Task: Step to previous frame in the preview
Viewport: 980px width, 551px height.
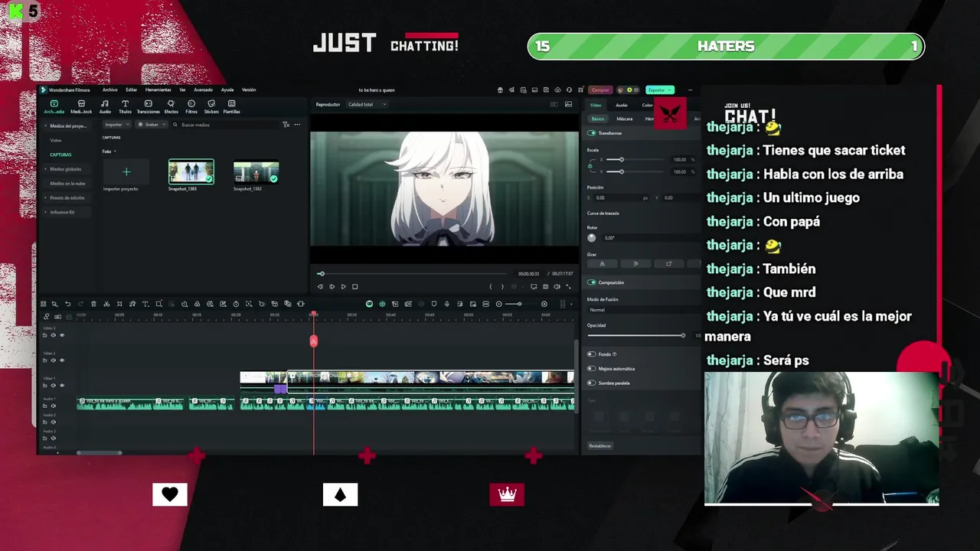Action: (320, 286)
